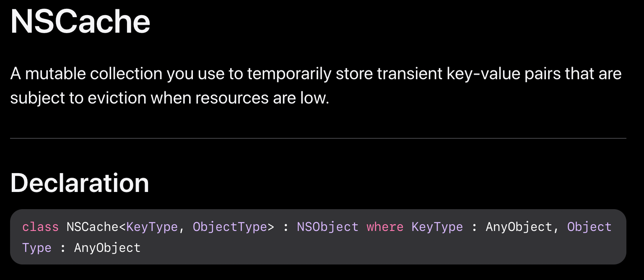Select KeyType inside the angle brackets
Screen dimensions: 644x280
tap(152, 227)
